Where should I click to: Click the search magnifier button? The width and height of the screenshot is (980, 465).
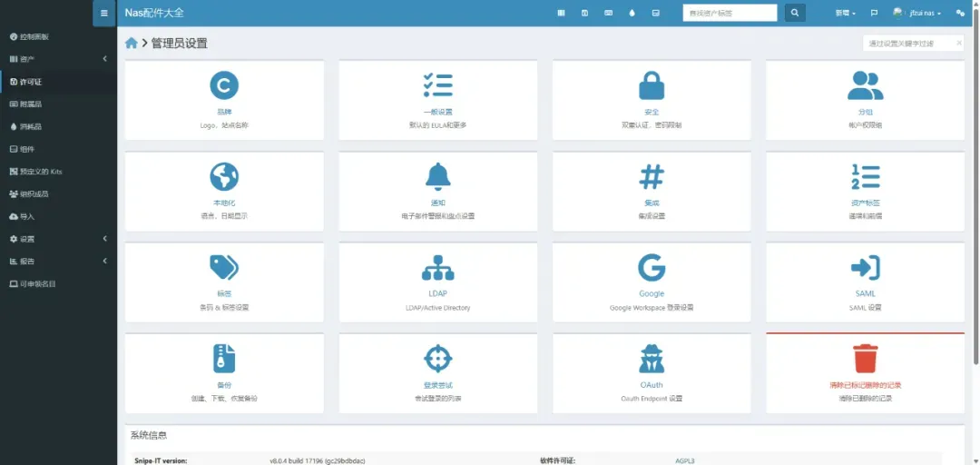click(x=795, y=13)
